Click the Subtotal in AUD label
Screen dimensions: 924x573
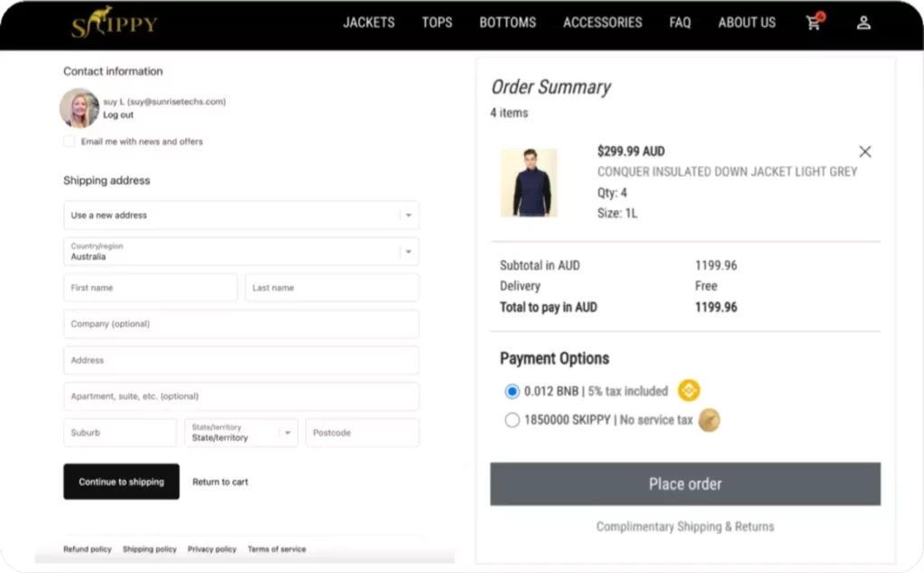(x=540, y=265)
